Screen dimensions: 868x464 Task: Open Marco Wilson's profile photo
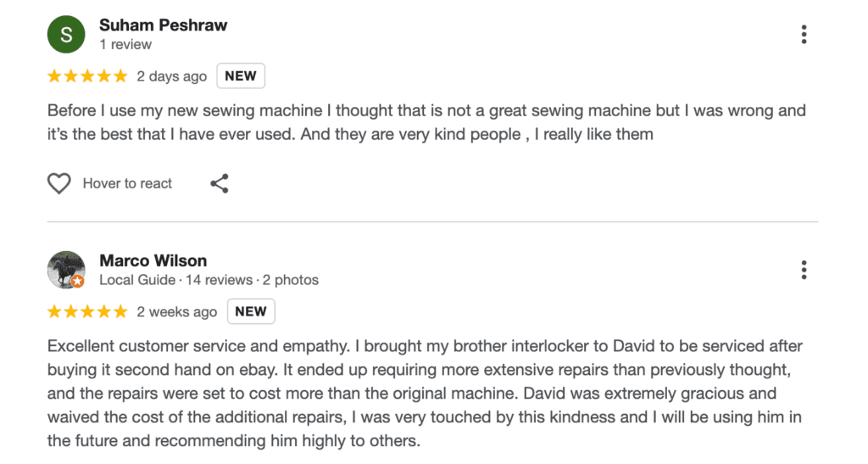[x=65, y=269]
